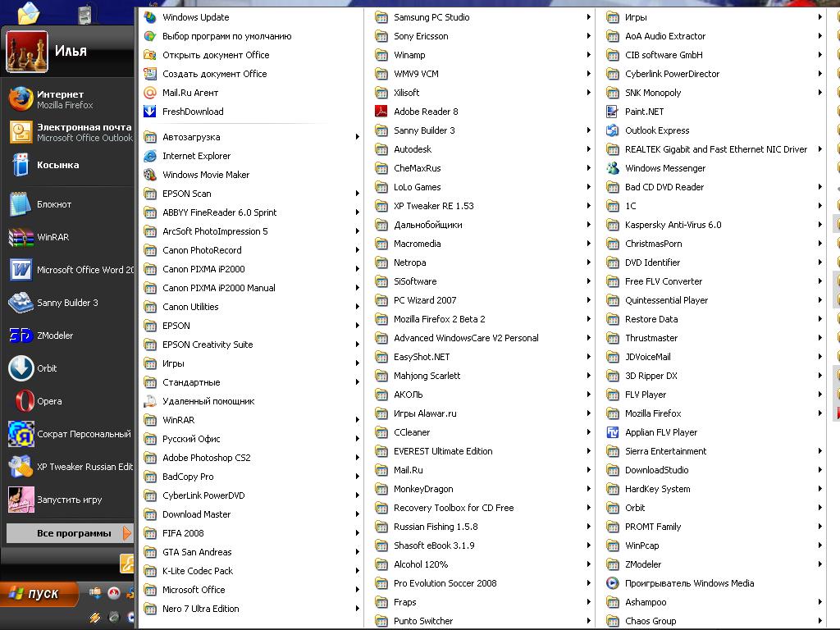Click the Все программы button

point(70,533)
